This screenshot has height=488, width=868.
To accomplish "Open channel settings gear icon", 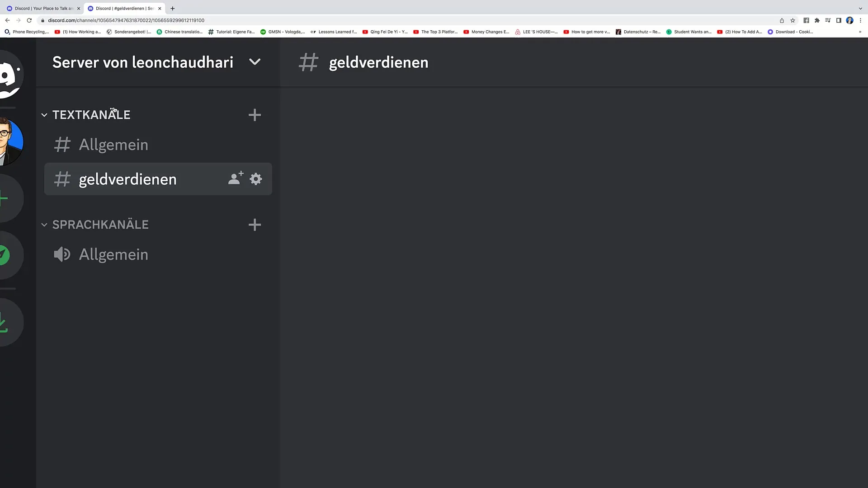I will coord(255,179).
